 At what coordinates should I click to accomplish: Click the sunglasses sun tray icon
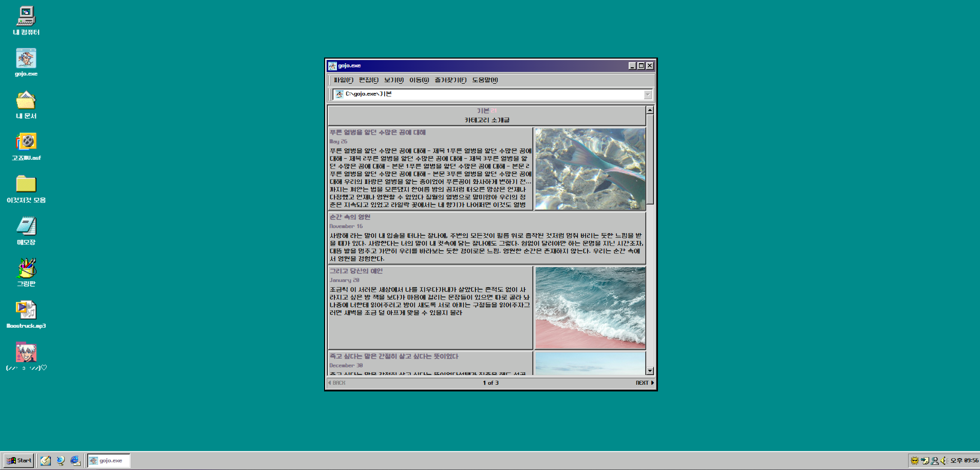pos(914,461)
